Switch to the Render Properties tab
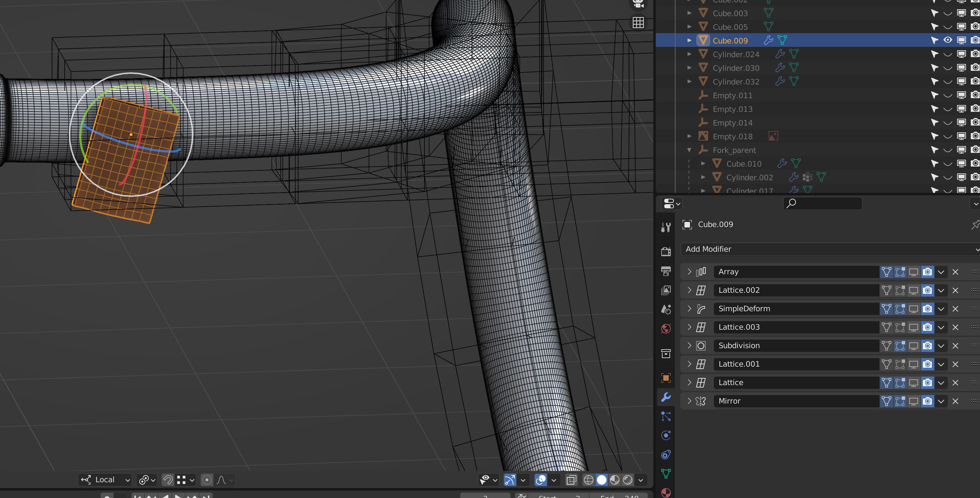This screenshot has width=980, height=498. pyautogui.click(x=666, y=252)
